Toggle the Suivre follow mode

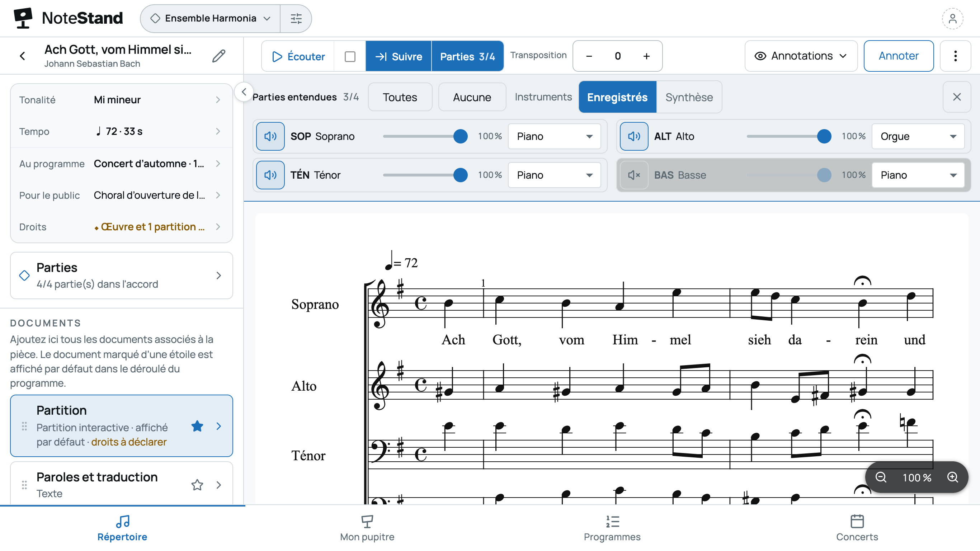click(398, 56)
